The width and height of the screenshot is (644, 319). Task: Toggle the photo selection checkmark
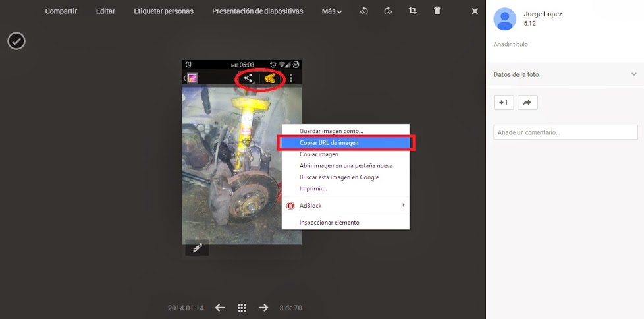pos(16,41)
